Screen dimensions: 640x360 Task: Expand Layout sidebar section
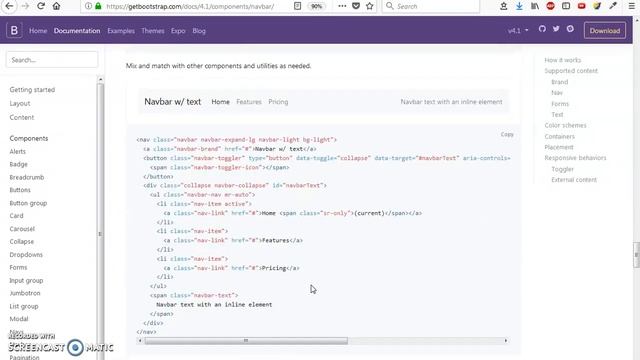point(20,103)
